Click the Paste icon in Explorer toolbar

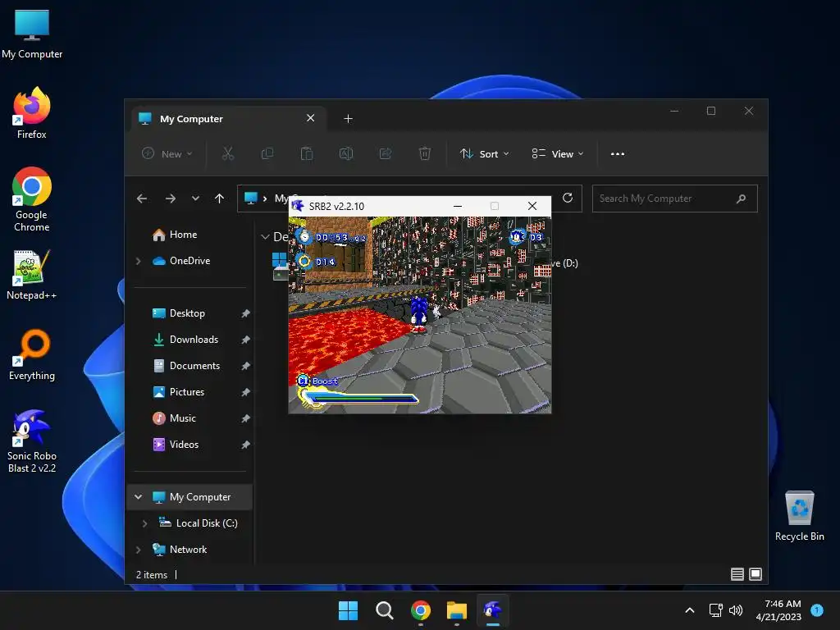coord(307,153)
